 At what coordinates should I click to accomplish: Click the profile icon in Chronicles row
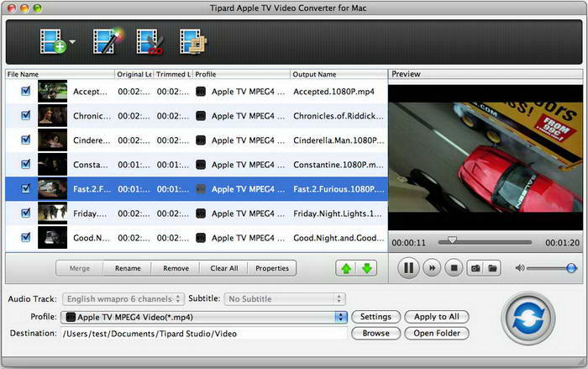pos(201,116)
